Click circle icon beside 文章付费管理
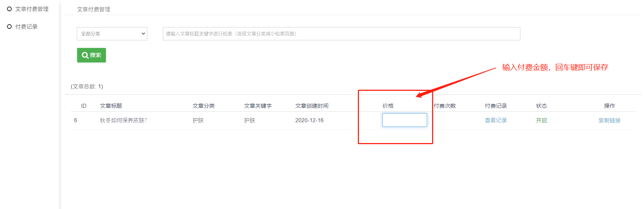The height and width of the screenshot is (209, 644). 9,9
